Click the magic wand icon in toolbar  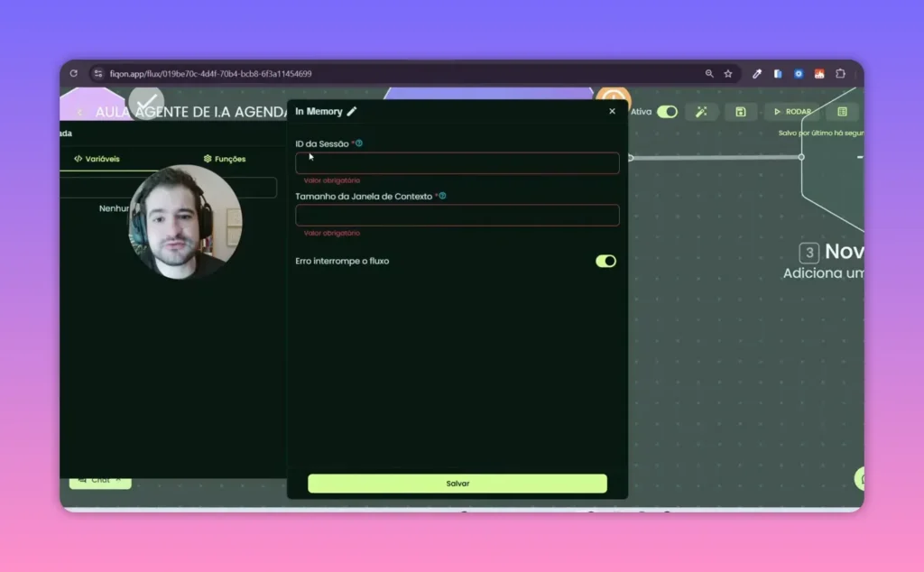coord(700,112)
